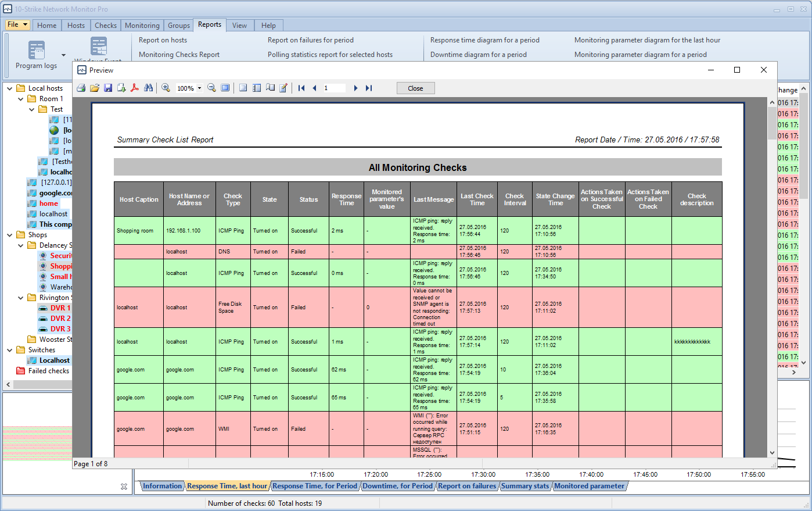Open the Groups ribbon tab
Image resolution: width=812 pixels, height=511 pixels.
click(x=179, y=25)
